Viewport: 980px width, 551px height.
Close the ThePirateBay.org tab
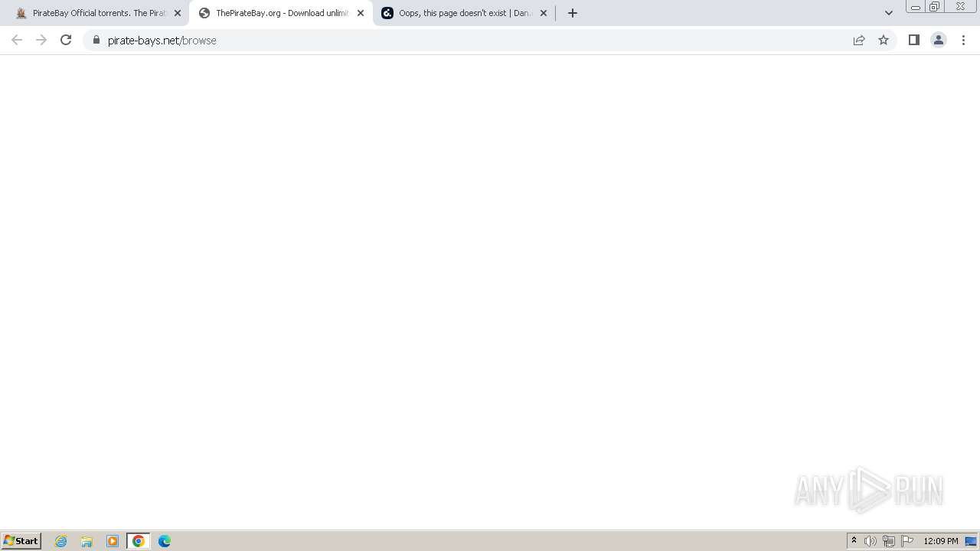tap(361, 13)
